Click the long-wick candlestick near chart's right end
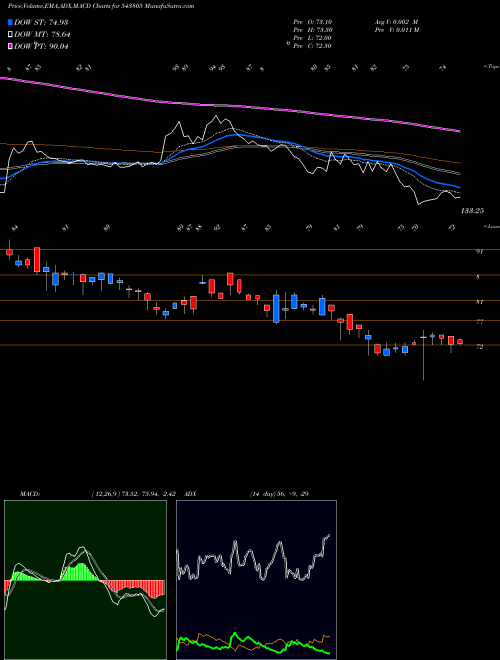500x660 pixels. [423, 355]
